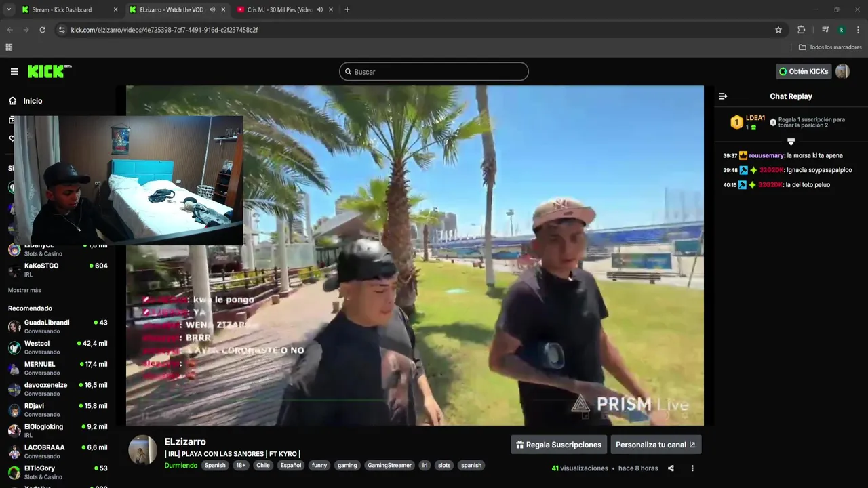Click the webcam overlay window
Viewport: 868px width, 488px height.
click(x=128, y=180)
